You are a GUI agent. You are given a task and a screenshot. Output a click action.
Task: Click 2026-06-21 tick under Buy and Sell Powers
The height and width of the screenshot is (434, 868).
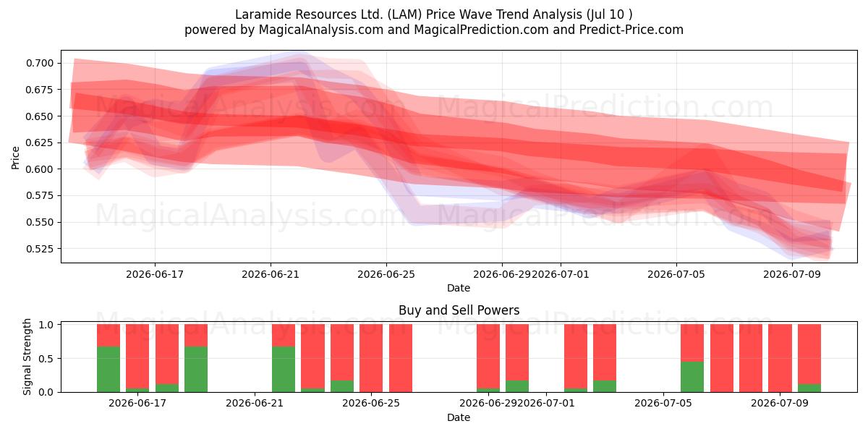(x=255, y=404)
